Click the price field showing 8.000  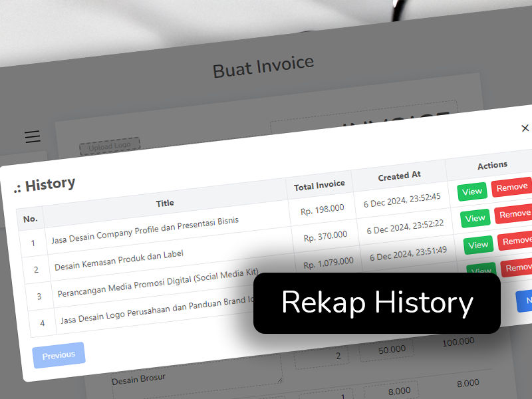[x=391, y=391]
